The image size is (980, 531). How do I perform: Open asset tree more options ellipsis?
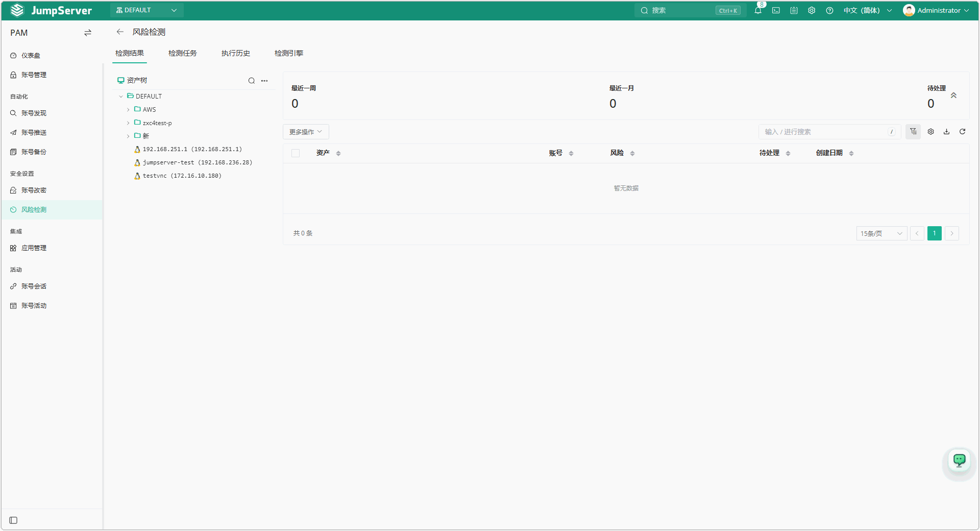(264, 81)
